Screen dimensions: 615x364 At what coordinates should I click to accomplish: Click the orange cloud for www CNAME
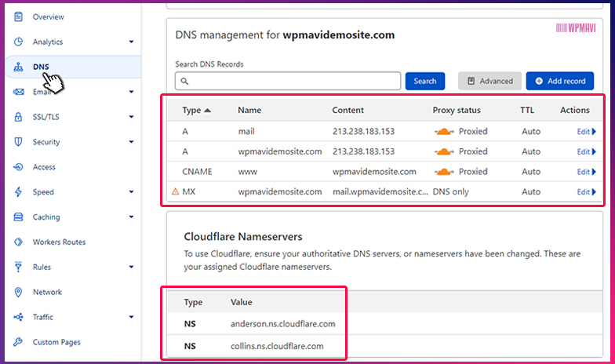pyautogui.click(x=444, y=171)
